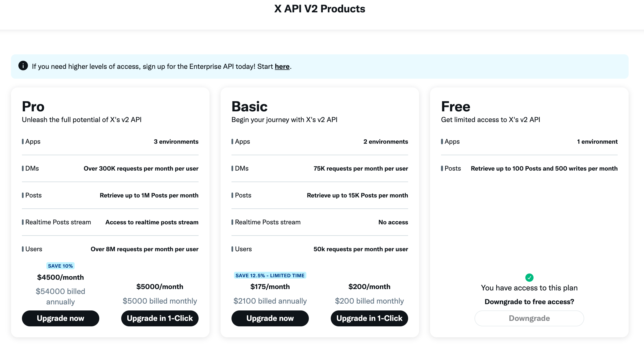Image resolution: width=644 pixels, height=345 pixels.
Task: Click 'Over 300K requests per month per user'
Action: click(141, 168)
